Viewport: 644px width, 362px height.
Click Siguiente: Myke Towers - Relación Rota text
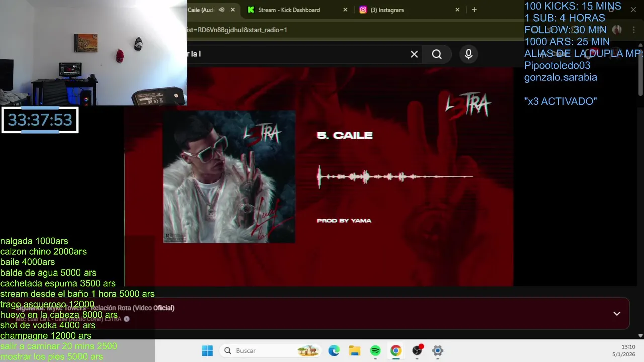click(x=95, y=308)
